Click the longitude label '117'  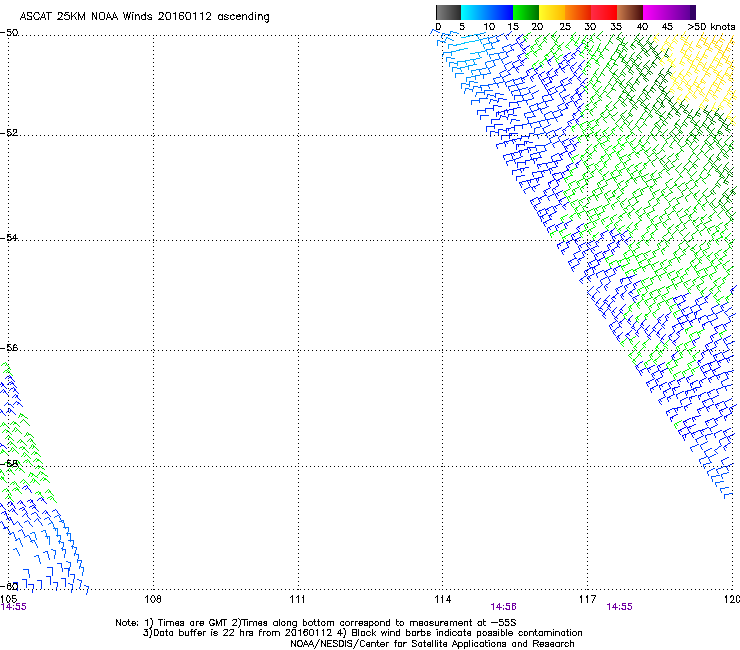pos(588,599)
